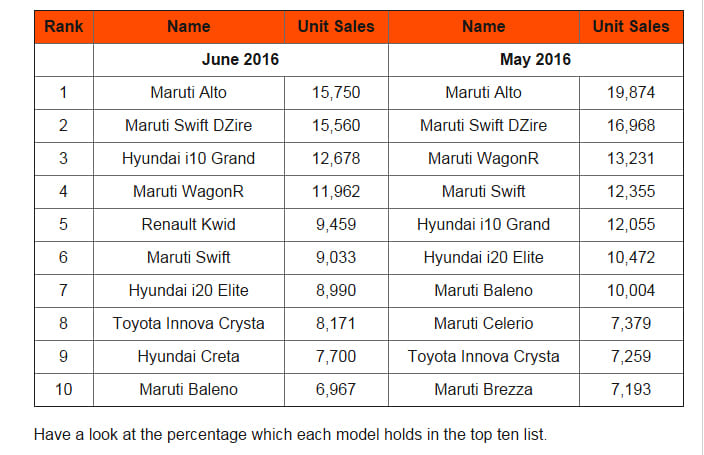Click the sentence below the table
This screenshot has width=704, height=455.
pyautogui.click(x=290, y=435)
